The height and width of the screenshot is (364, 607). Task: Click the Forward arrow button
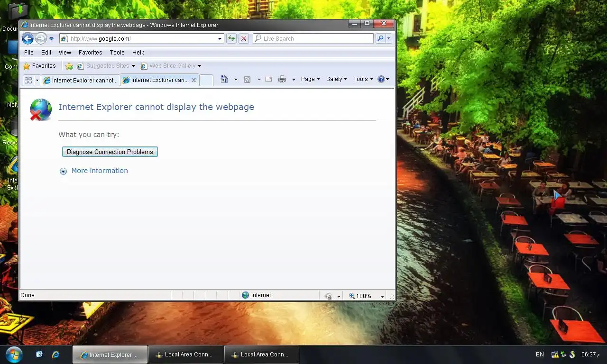[41, 39]
